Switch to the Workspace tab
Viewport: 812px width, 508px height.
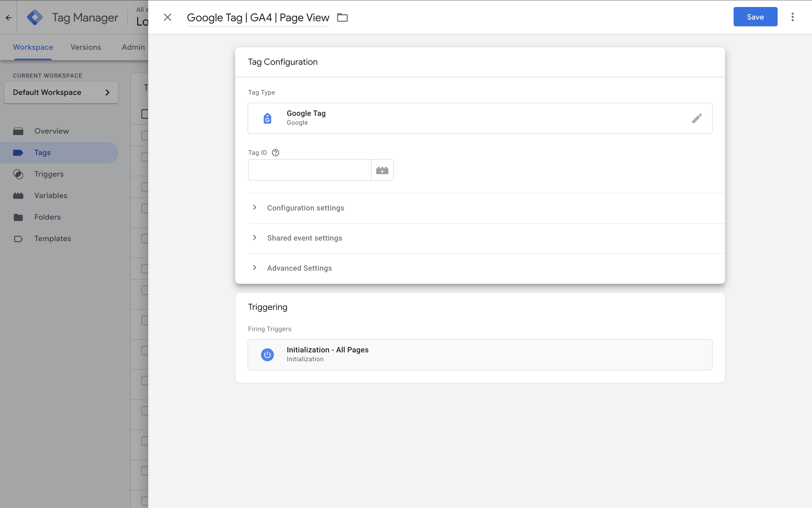tap(33, 47)
